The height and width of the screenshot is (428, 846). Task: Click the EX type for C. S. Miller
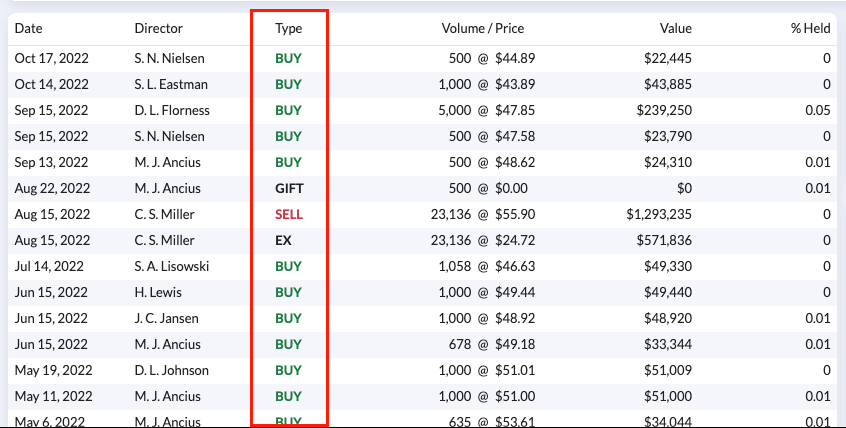(283, 240)
